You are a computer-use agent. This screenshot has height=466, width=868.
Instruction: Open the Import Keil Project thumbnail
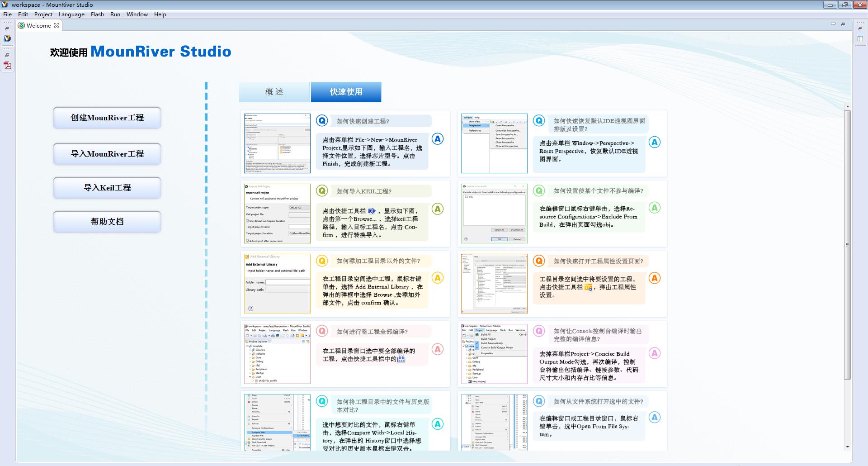pos(277,214)
